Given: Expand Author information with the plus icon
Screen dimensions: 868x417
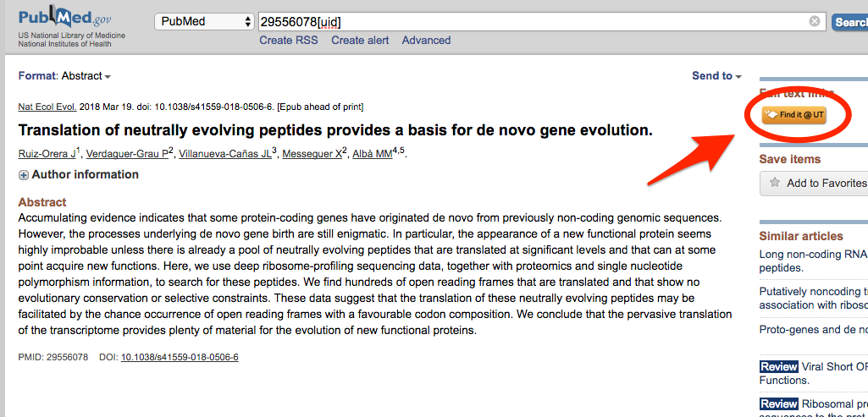Looking at the screenshot, I should pos(24,175).
